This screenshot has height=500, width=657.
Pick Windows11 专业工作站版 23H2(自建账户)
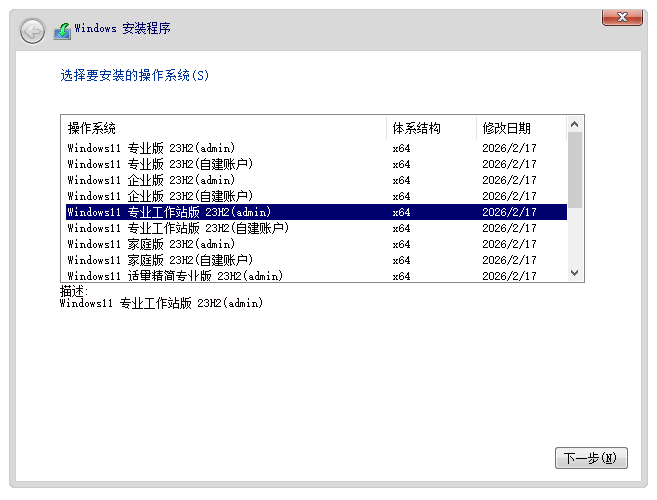coord(177,228)
